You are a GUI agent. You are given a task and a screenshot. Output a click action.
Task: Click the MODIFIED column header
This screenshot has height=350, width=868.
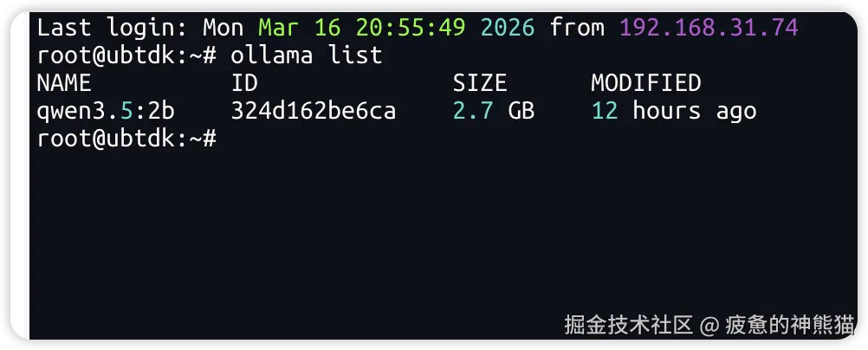[x=645, y=83]
